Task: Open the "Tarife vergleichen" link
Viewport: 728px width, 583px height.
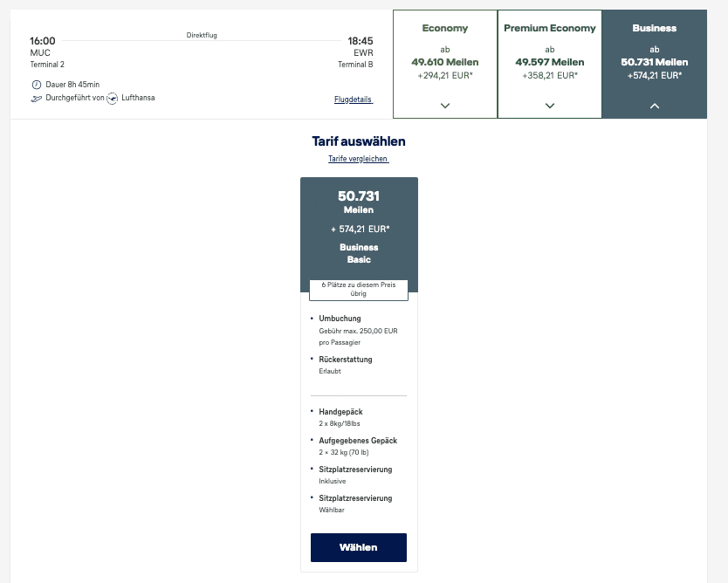Action: [x=358, y=159]
